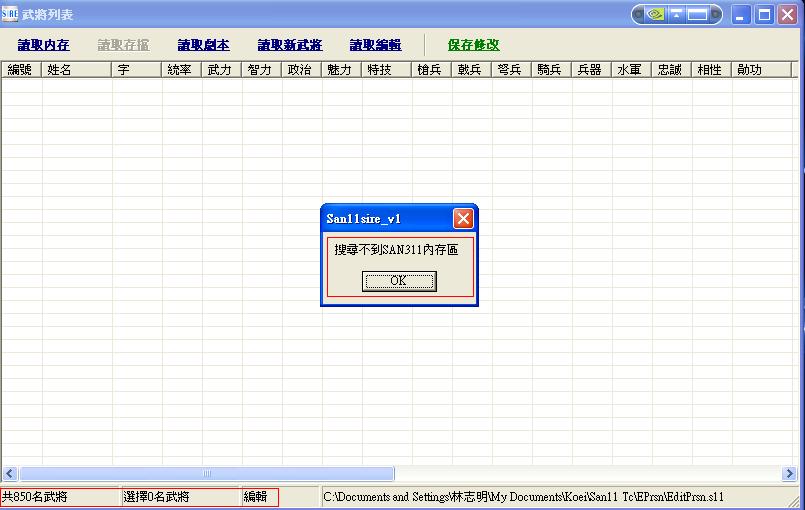The image size is (805, 510).
Task: Click 讀取編輯 link
Action: pos(375,45)
